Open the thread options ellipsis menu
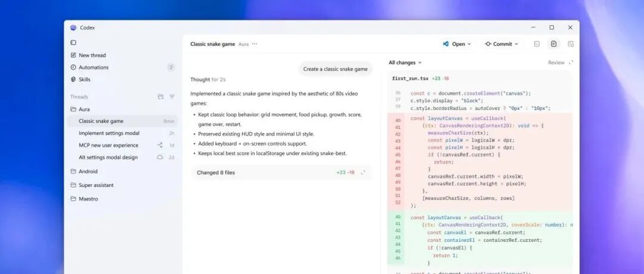Screen dimensions: 644x274 (x=255, y=44)
